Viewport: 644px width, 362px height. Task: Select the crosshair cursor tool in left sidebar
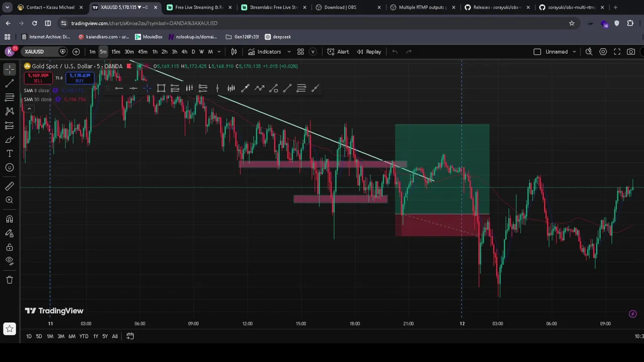(x=10, y=69)
